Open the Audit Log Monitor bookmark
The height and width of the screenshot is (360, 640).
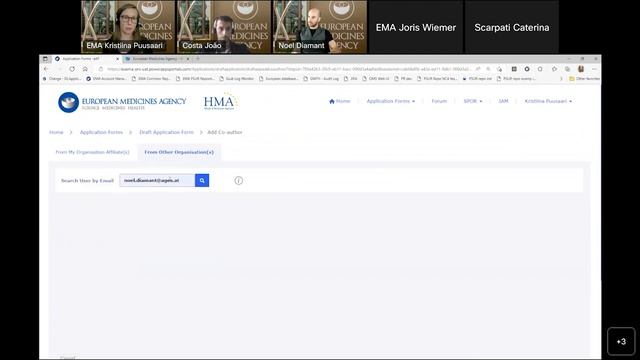tap(237, 78)
